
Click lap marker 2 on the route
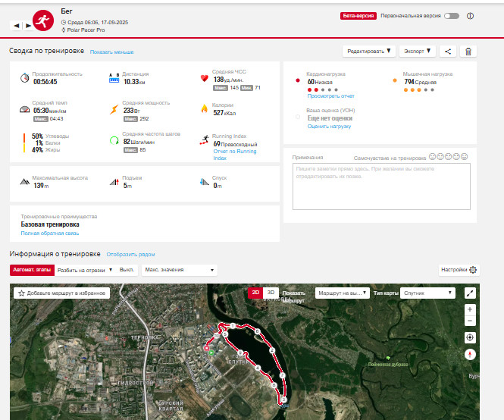click(x=272, y=350)
